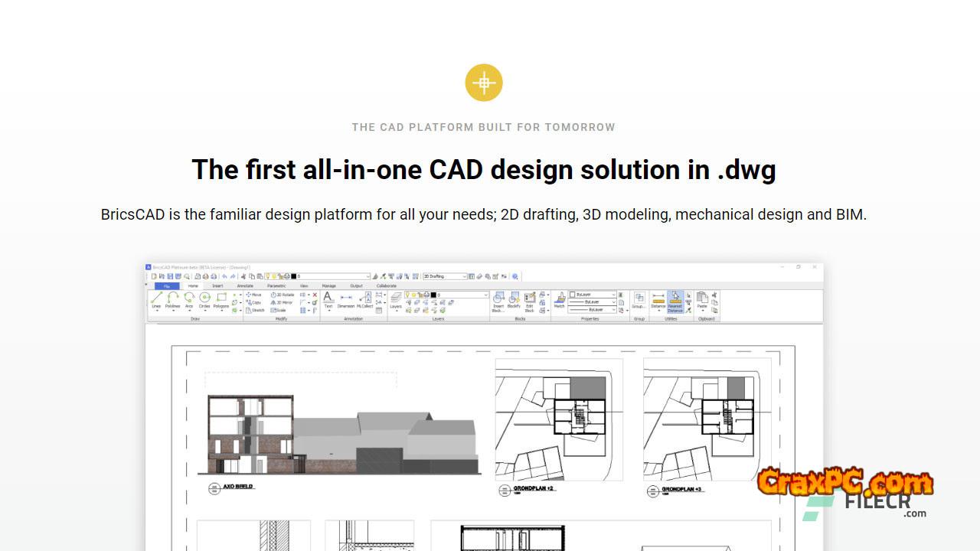Open the ByLayer linetype dropdown, middle row
The height and width of the screenshot is (551, 980).
point(592,302)
